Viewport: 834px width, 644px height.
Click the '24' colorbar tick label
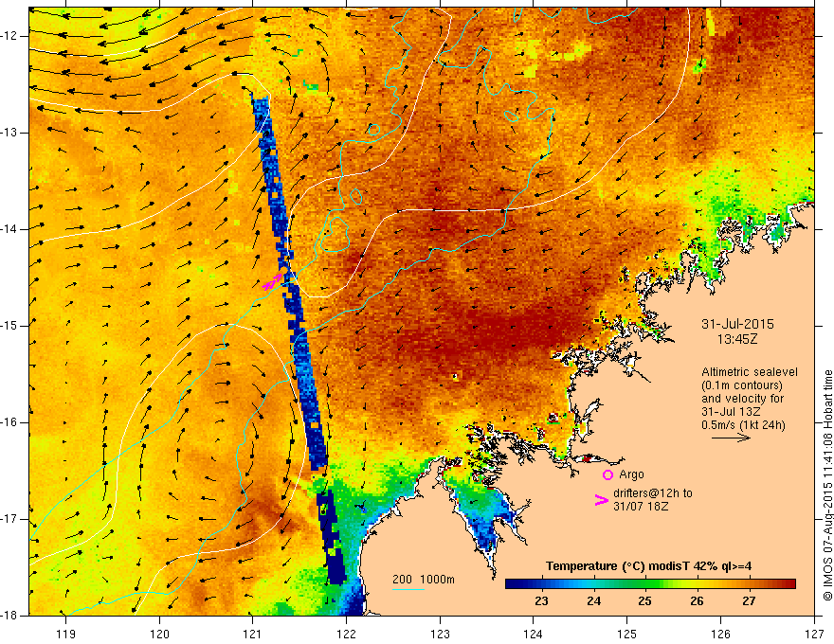pyautogui.click(x=593, y=601)
